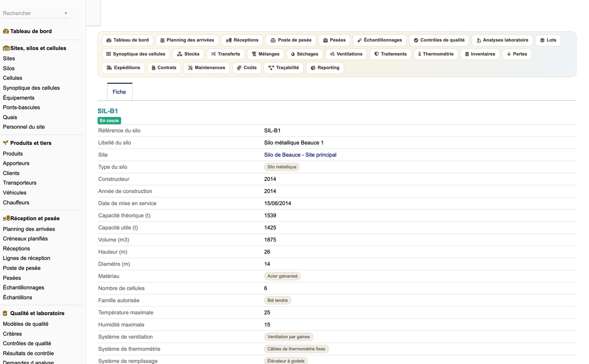Screen dimensions: 589x364
Task: Open Mélanges toolbar button
Action: (265, 54)
